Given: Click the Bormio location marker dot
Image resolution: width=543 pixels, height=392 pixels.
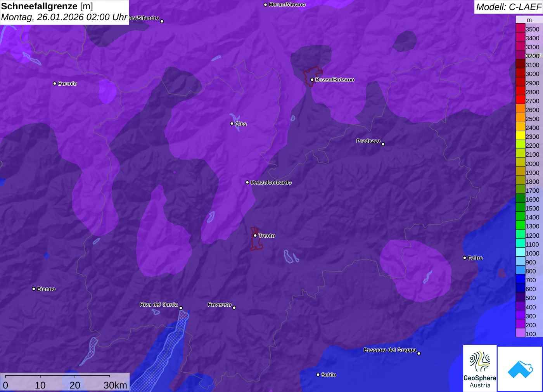Looking at the screenshot, I should tap(55, 84).
